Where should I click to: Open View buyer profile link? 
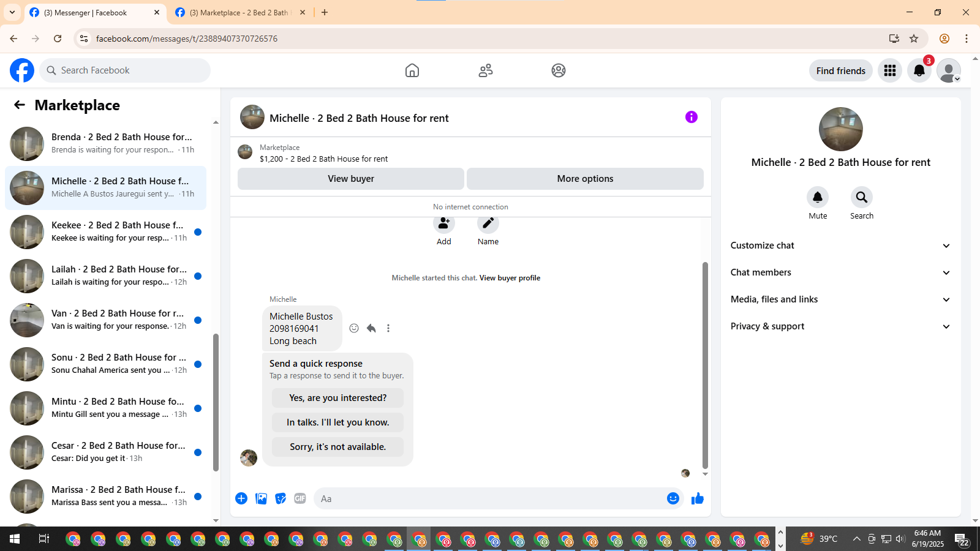pos(510,278)
